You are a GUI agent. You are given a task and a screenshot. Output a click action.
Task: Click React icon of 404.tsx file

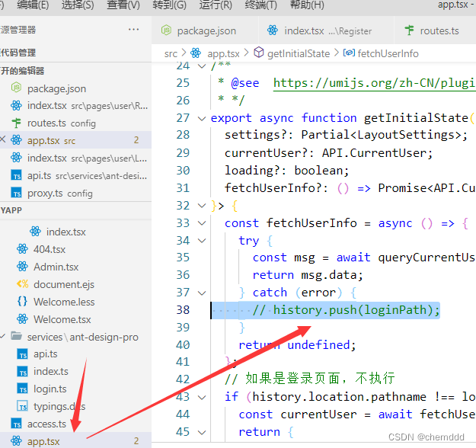(22, 249)
